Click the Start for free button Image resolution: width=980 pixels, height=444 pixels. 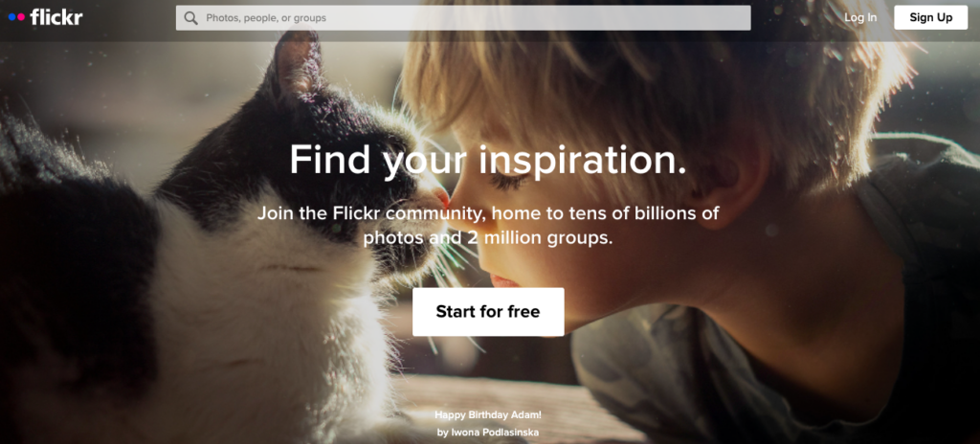[488, 311]
